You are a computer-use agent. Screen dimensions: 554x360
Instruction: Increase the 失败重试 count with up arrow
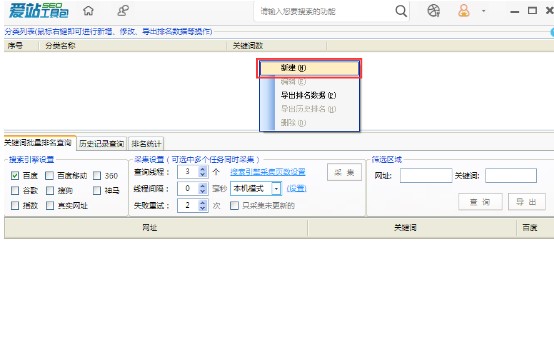click(202, 202)
